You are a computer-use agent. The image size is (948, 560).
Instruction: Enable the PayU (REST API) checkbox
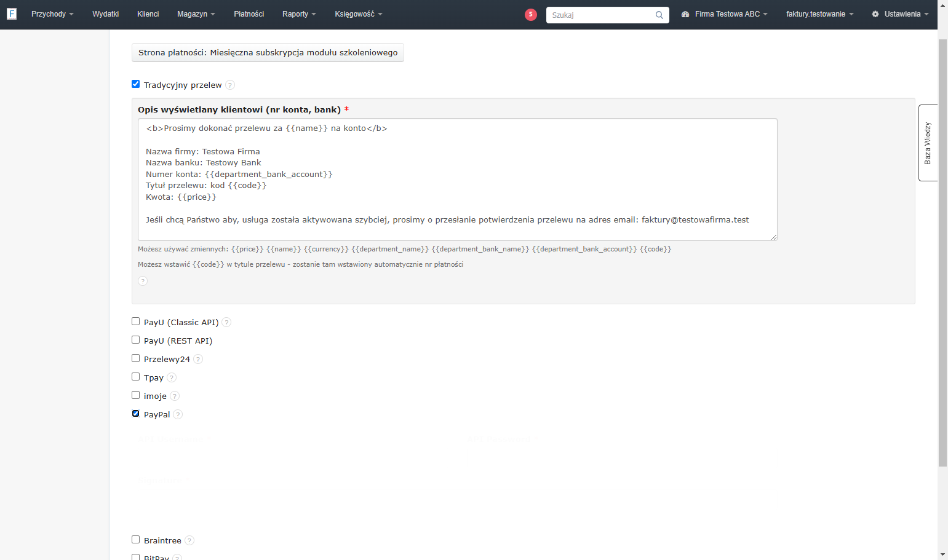pos(136,340)
